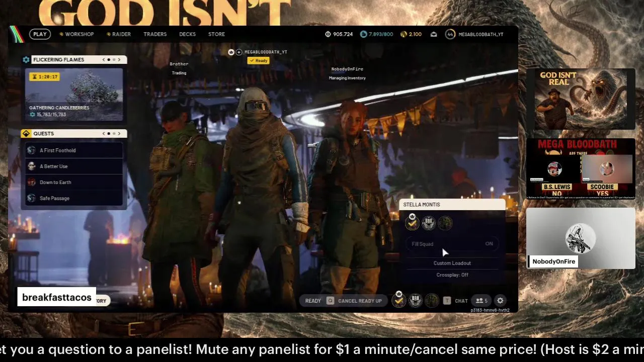The width and height of the screenshot is (644, 362).
Task: Go to previous Quests page
Action: click(x=104, y=133)
